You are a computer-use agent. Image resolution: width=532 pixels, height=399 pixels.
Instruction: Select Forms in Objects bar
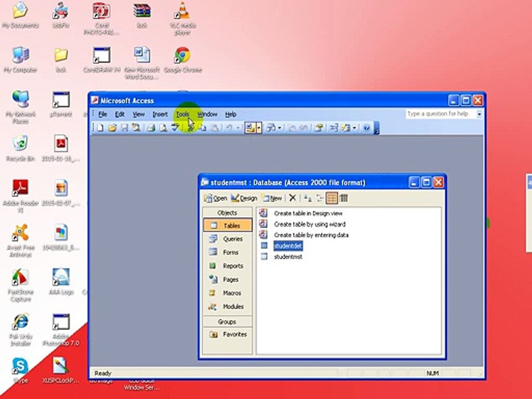point(228,253)
